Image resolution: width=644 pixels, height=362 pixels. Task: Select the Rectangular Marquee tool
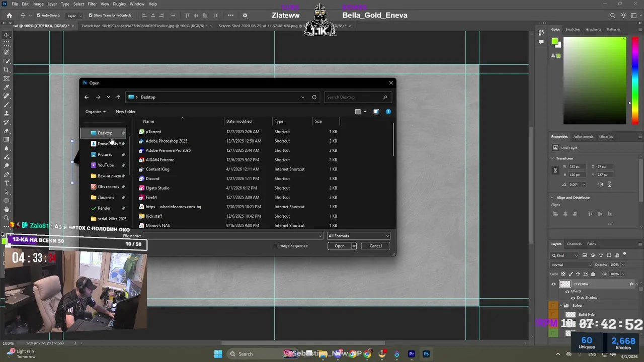click(x=7, y=44)
